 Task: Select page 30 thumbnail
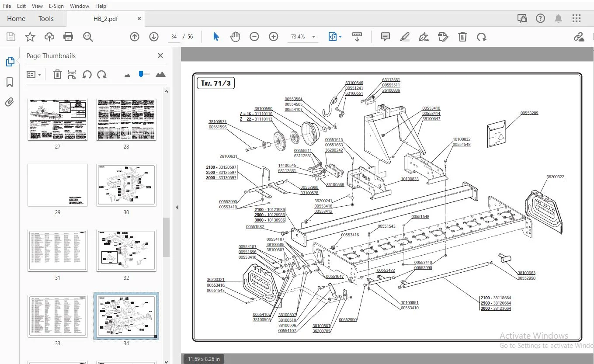click(126, 185)
